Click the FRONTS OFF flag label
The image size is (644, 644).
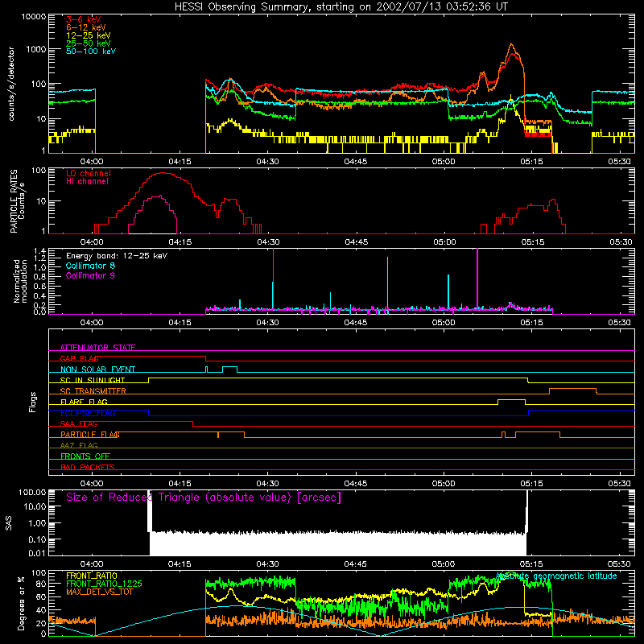(85, 456)
